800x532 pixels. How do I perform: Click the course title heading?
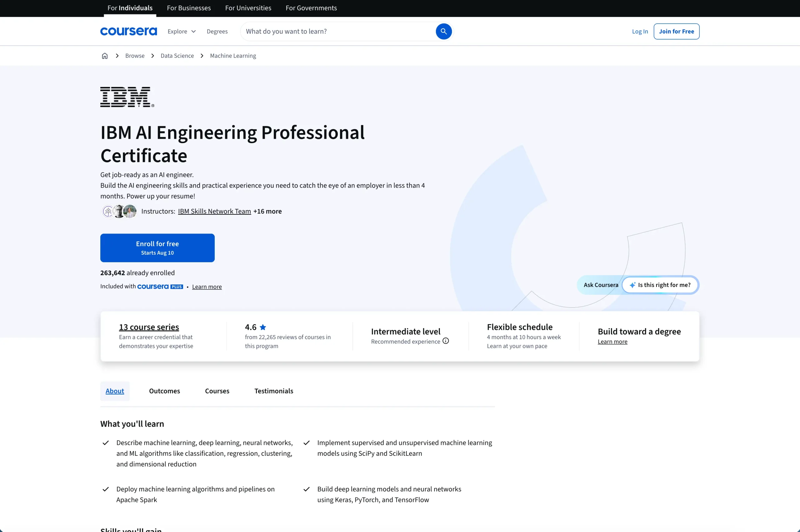point(232,144)
